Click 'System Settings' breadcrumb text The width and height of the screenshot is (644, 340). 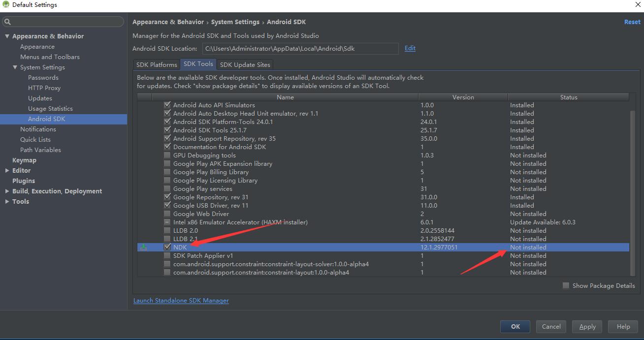tap(235, 22)
